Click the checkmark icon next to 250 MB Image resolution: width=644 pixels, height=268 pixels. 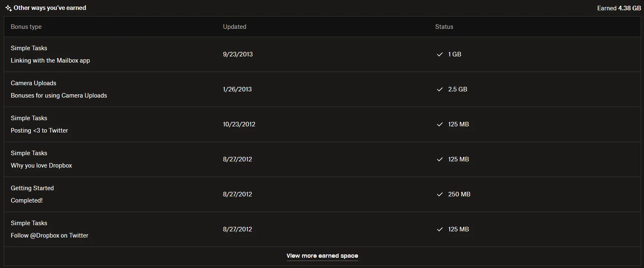coord(439,194)
